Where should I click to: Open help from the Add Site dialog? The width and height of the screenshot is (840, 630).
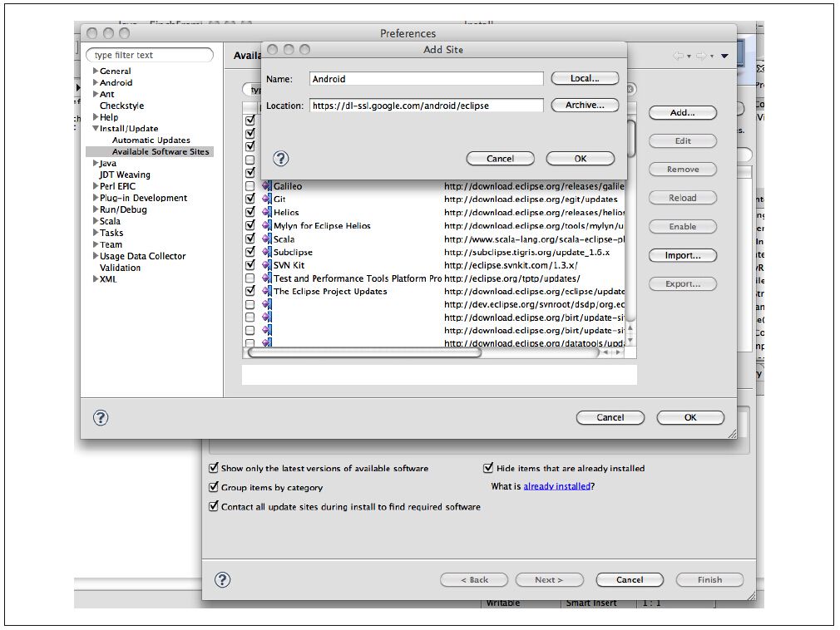281,159
